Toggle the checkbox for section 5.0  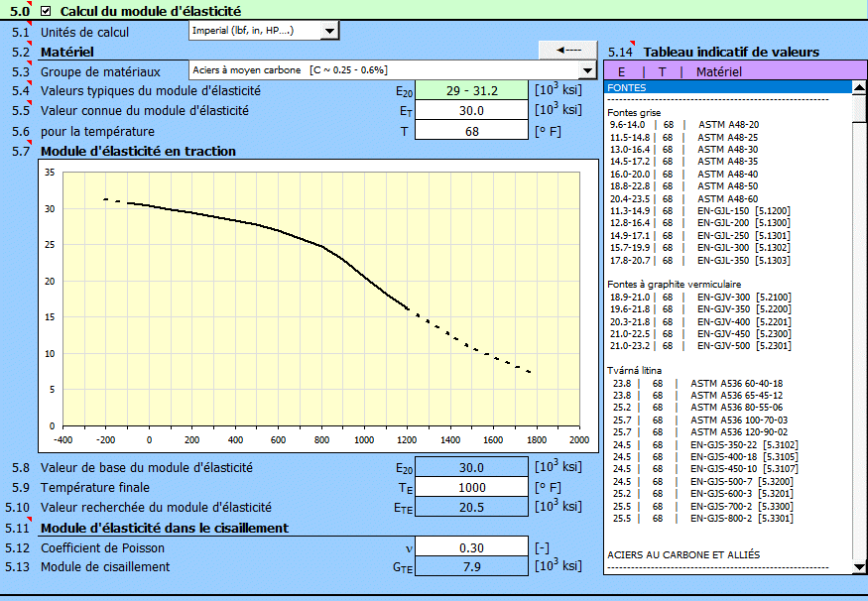[46, 11]
